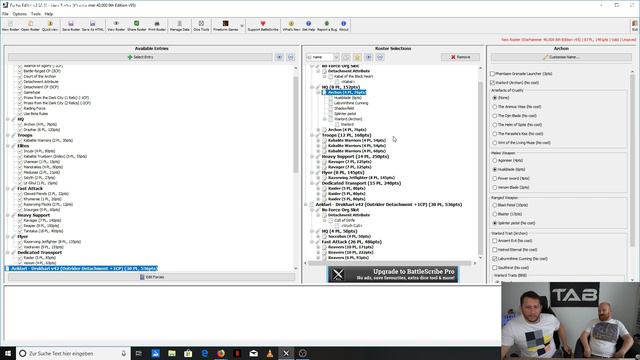The height and width of the screenshot is (360, 640).
Task: Check the Ancient Evil warlord trait
Action: (x=495, y=241)
